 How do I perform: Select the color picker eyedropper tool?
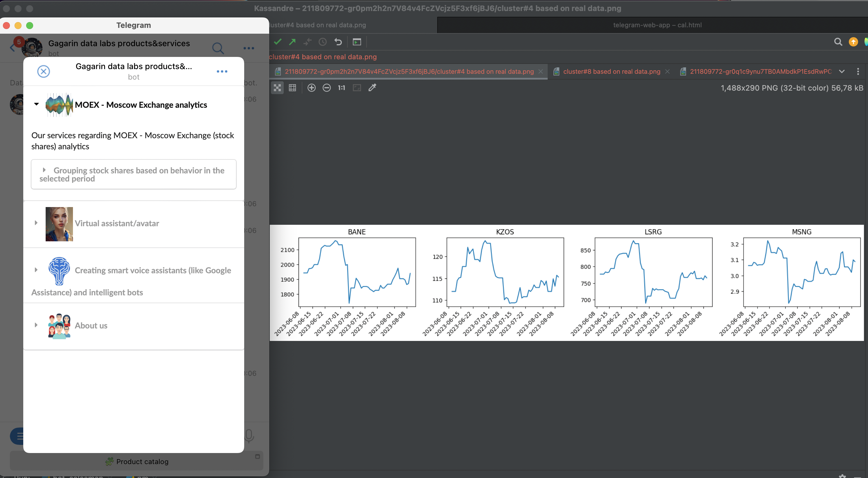[372, 88]
